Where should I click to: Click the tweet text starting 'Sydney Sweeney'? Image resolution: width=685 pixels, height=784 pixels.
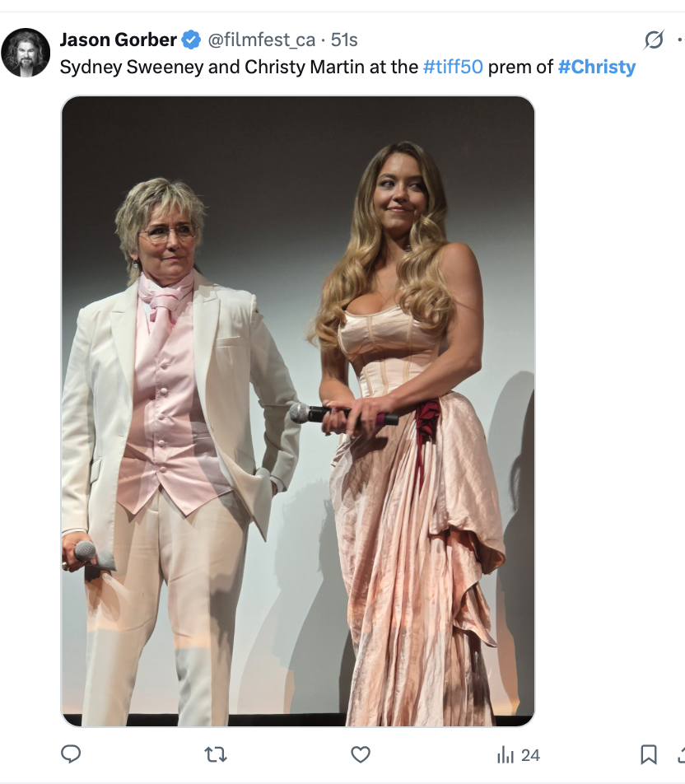(347, 67)
